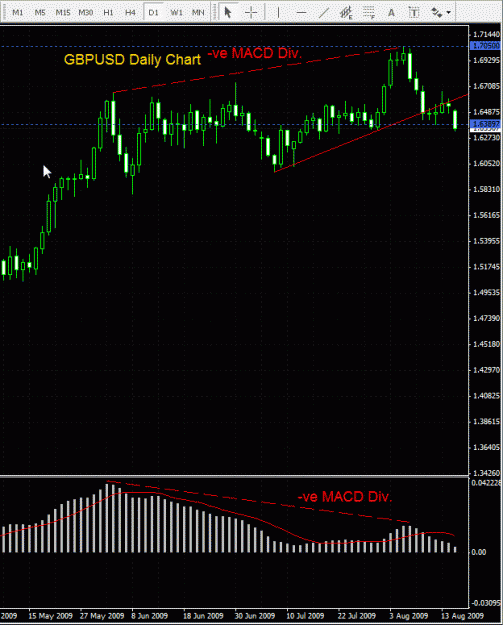Select the Fibonacci retracement tool
The width and height of the screenshot is (503, 625).
tap(369, 13)
